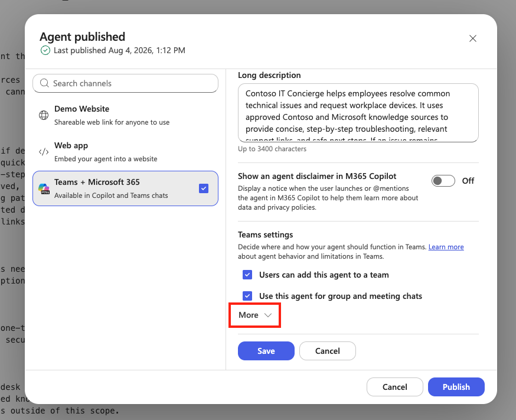Viewport: 516px width, 420px height.
Task: Uncheck Users can add this agent to a team
Action: (247, 275)
